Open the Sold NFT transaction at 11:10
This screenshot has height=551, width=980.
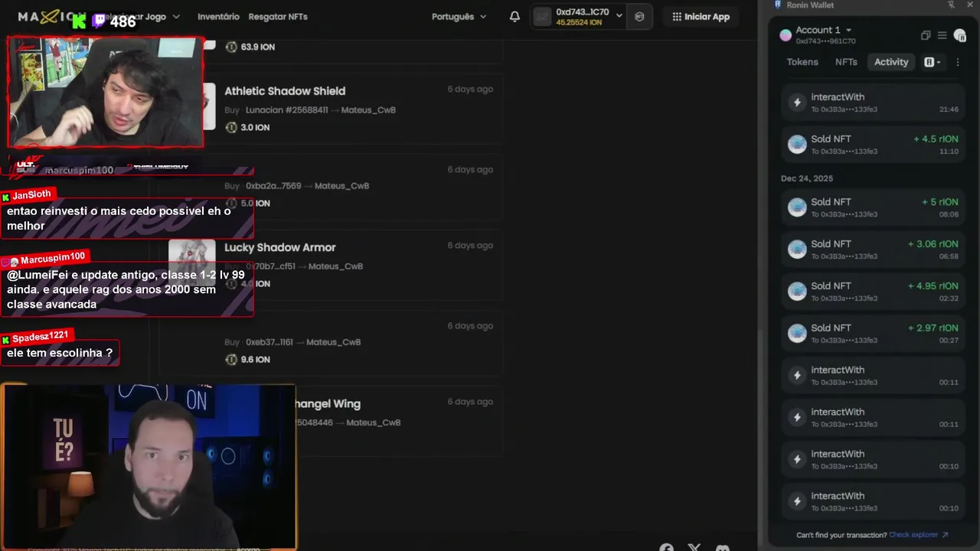(x=874, y=145)
